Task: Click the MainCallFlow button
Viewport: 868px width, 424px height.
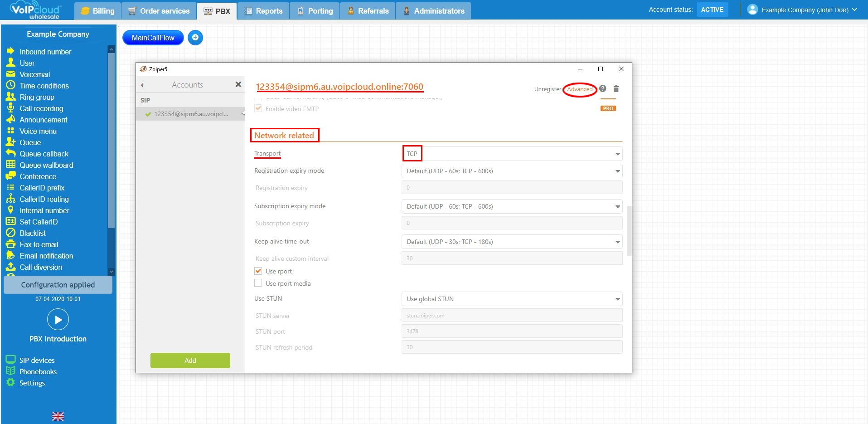Action: click(153, 38)
